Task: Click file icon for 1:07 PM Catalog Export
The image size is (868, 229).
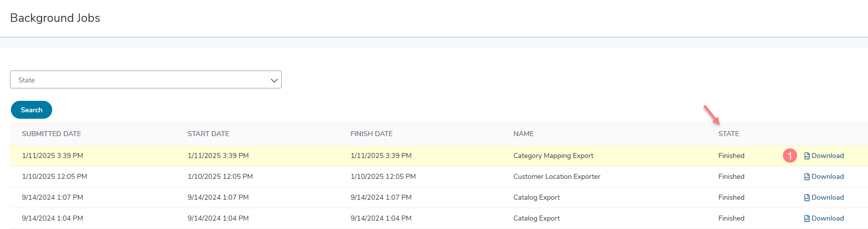Action: click(x=807, y=198)
